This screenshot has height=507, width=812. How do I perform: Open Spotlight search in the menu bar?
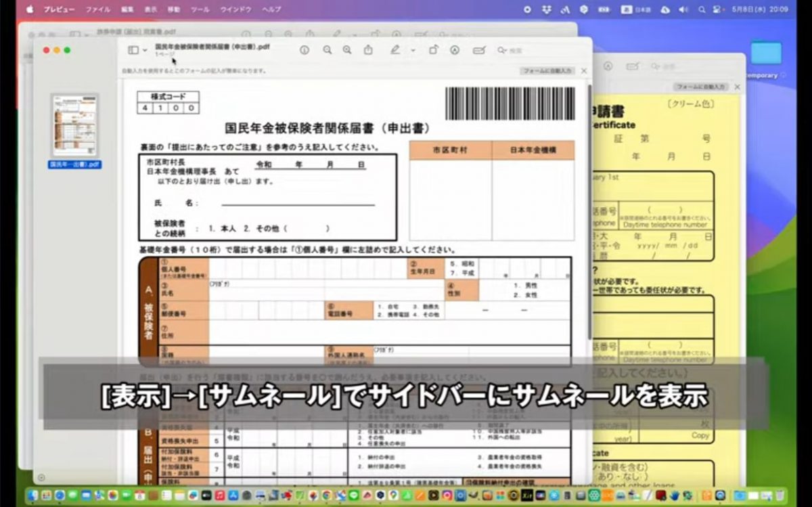click(702, 9)
